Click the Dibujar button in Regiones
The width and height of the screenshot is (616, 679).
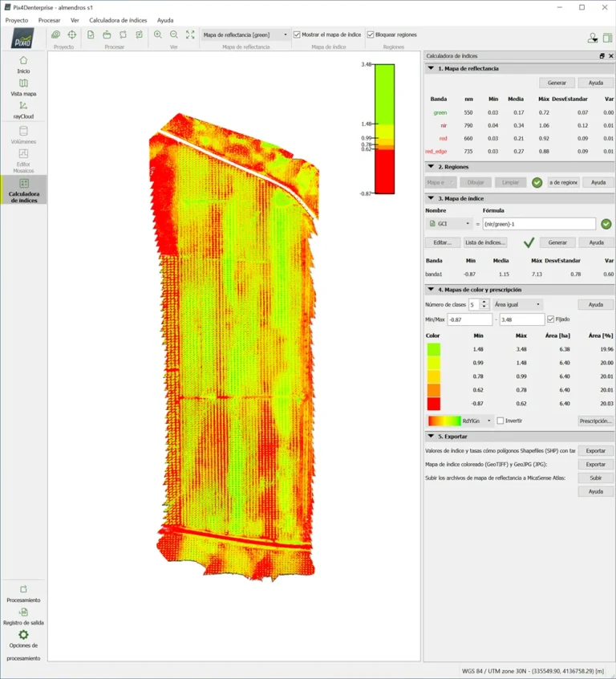(476, 182)
